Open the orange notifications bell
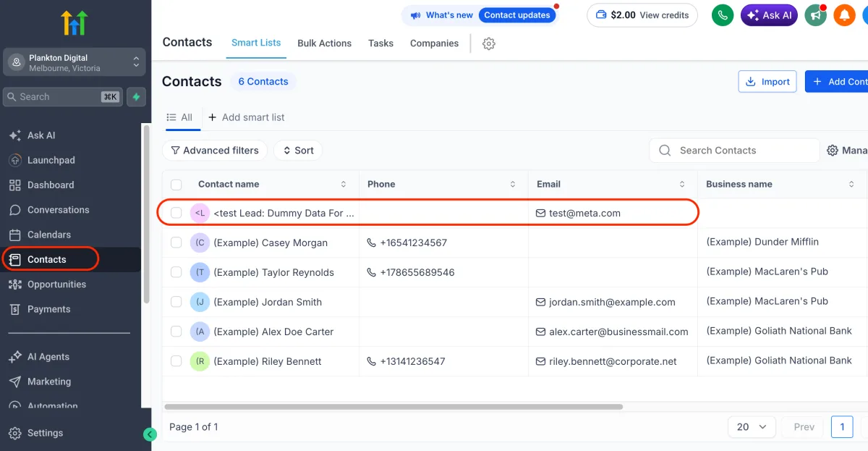 (844, 15)
